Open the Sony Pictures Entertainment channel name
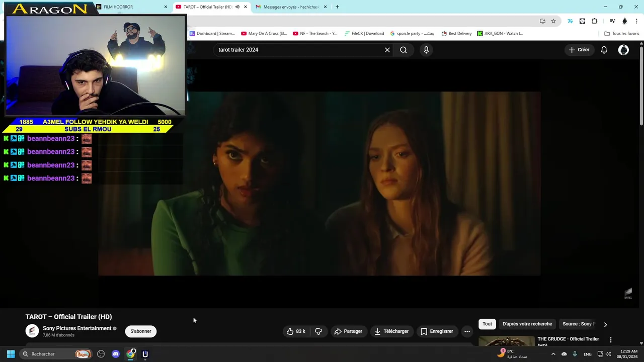Image resolution: width=644 pixels, height=362 pixels. [x=77, y=328]
